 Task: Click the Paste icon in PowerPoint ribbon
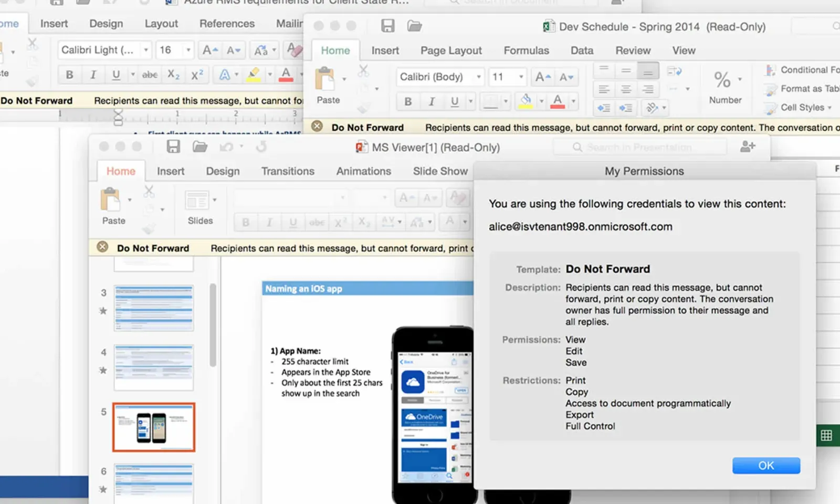pyautogui.click(x=111, y=200)
